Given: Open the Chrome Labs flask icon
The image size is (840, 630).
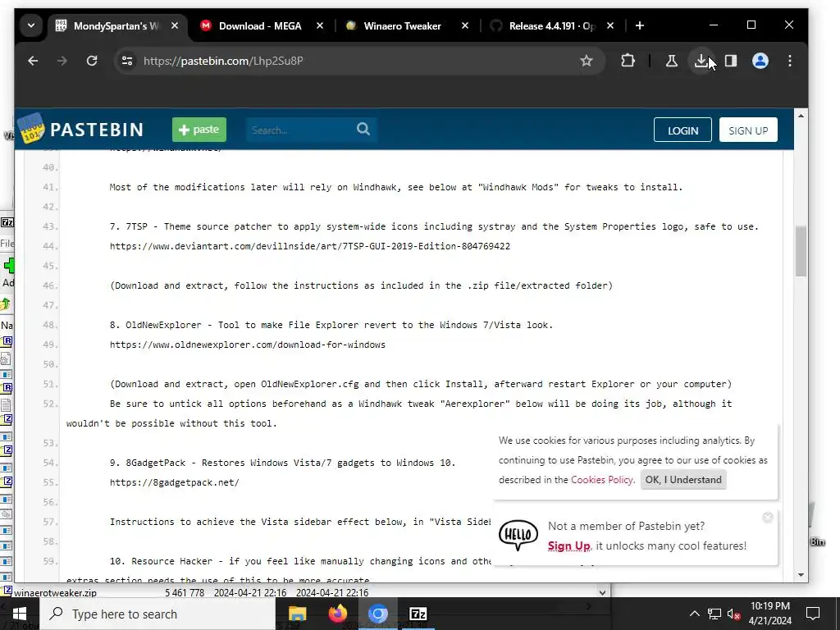Looking at the screenshot, I should tap(671, 61).
